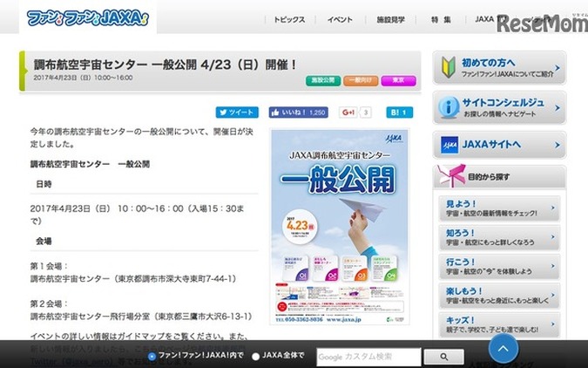Open the 知ろう! sidebar link
Viewport: 588px width, 368px height.
tap(499, 237)
